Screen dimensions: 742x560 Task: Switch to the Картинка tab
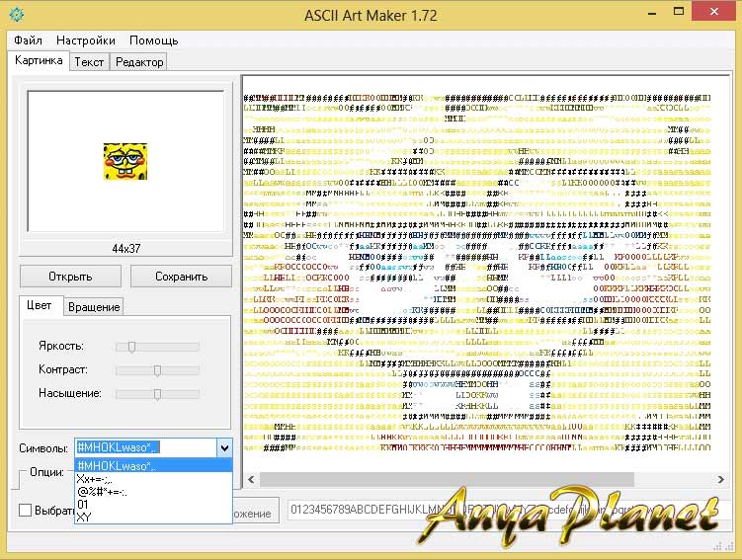coord(39,60)
